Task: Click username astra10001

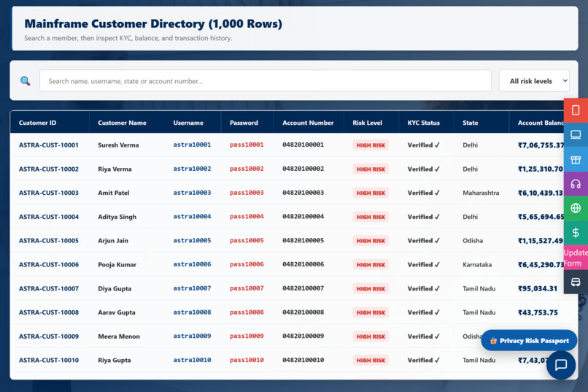Action: (x=192, y=145)
